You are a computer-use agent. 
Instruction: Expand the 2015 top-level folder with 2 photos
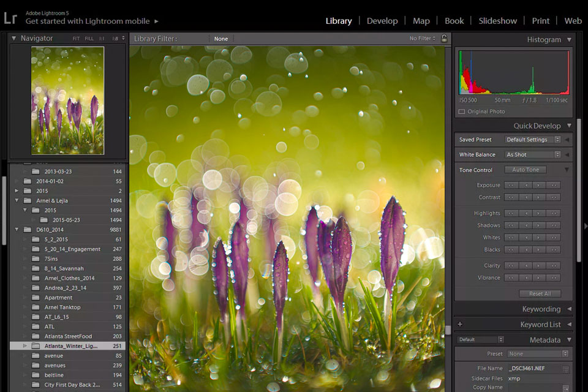coord(17,191)
